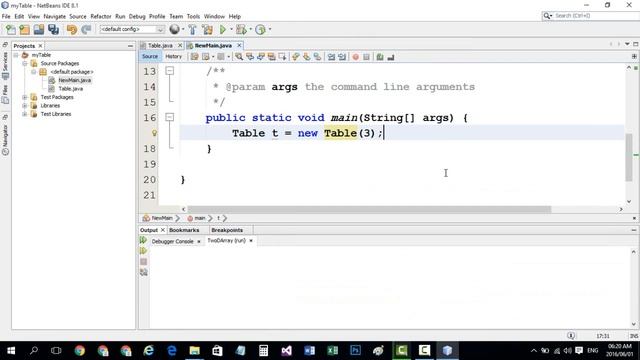This screenshot has height=360, width=640.
Task: Click the Redo toolbar icon
Action: tap(86, 29)
